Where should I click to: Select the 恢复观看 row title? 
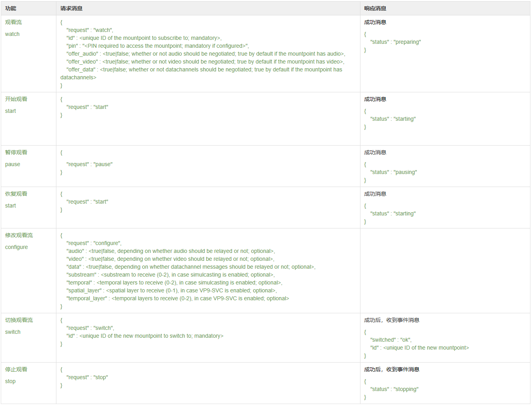tap(16, 194)
